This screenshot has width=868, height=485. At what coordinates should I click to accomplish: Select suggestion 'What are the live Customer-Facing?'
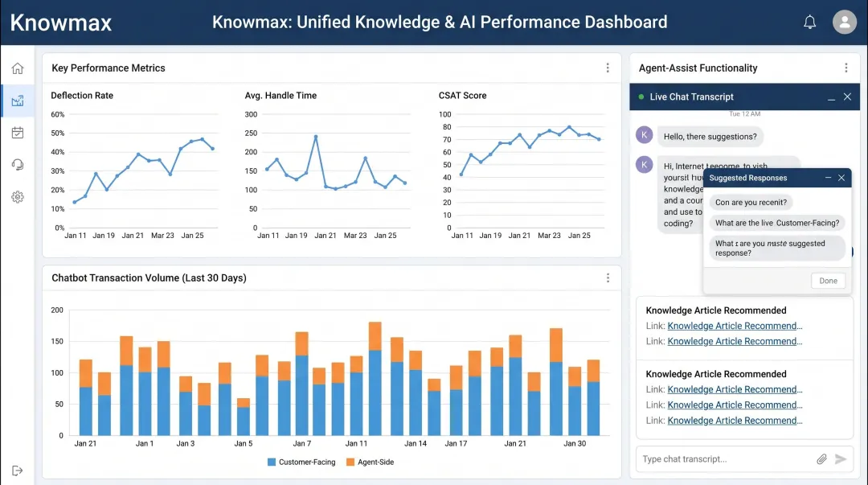[x=776, y=223]
